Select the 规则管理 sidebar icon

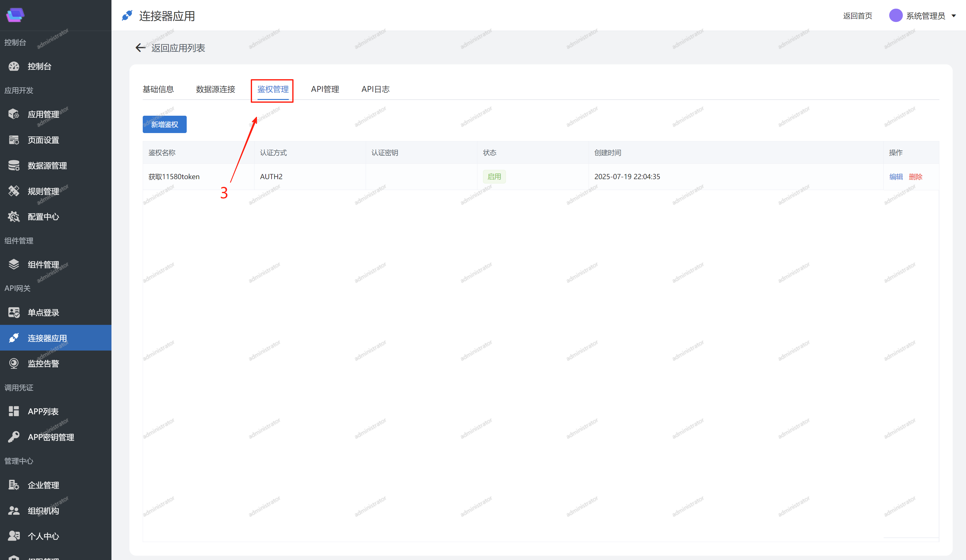(14, 191)
